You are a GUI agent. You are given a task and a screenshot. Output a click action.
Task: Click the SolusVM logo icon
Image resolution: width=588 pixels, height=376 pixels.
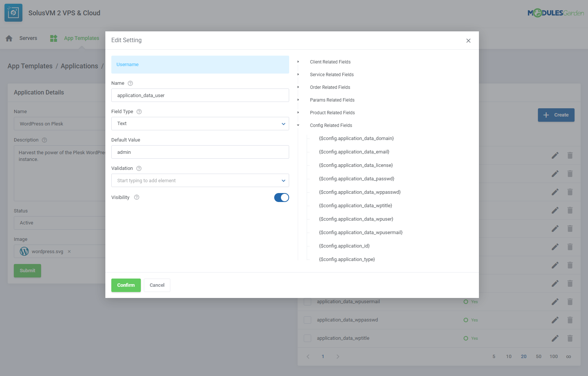pyautogui.click(x=13, y=13)
